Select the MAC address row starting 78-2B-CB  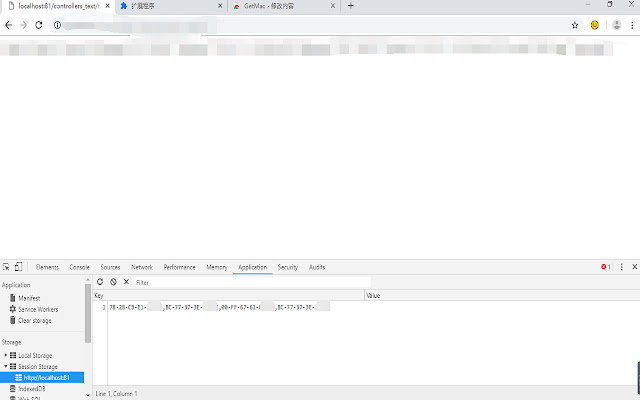(220, 307)
